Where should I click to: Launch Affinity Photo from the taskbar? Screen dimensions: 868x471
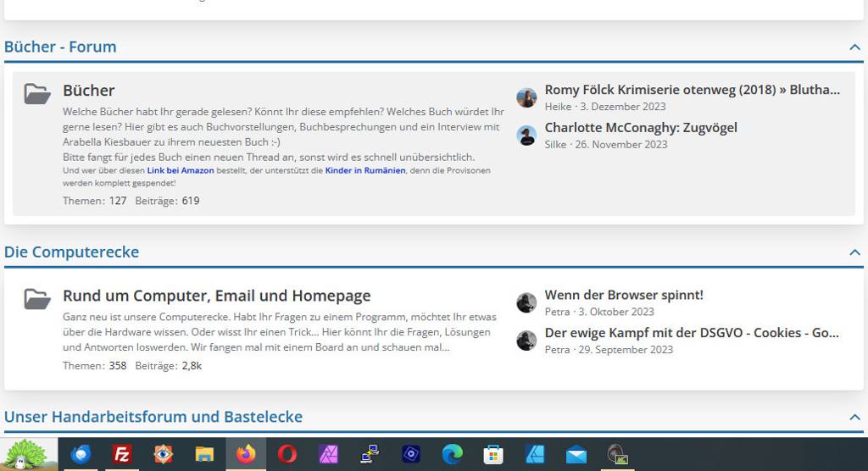pyautogui.click(x=329, y=454)
